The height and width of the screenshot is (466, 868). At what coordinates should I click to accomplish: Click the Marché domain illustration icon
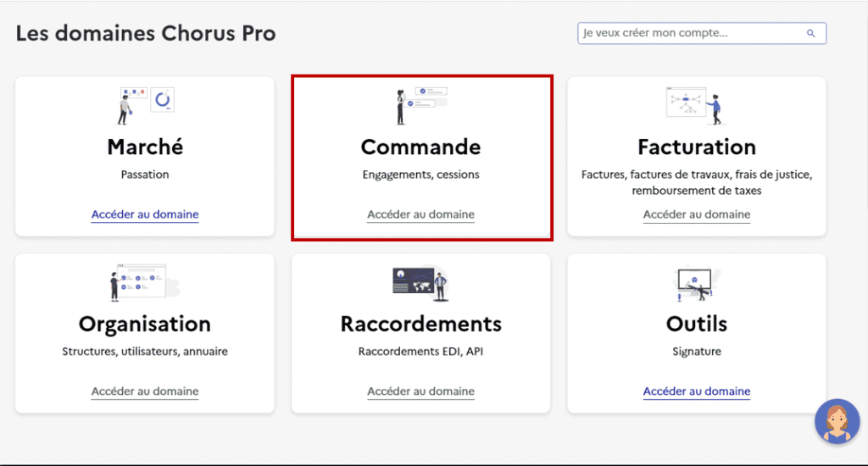pos(145,104)
